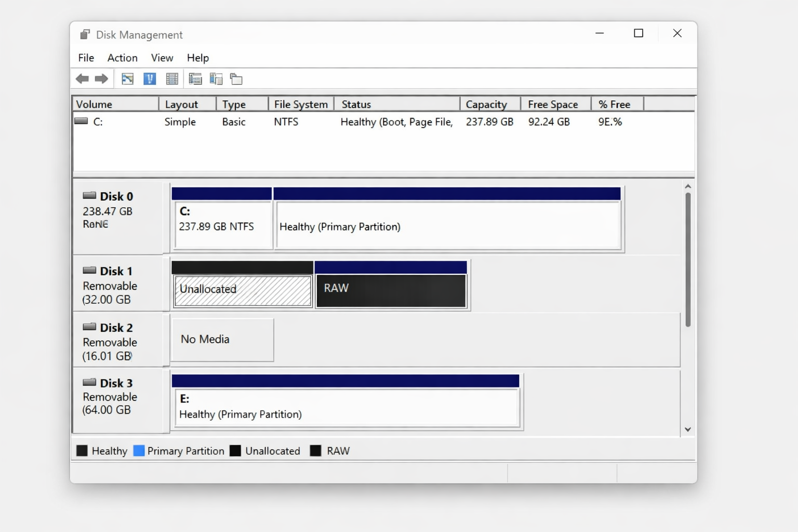798x532 pixels.
Task: Click the Back navigation arrow
Action: 82,78
